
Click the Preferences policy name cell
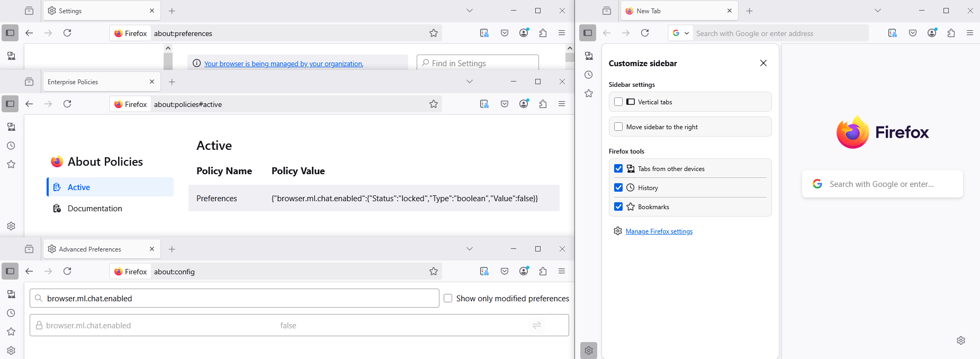[217, 198]
